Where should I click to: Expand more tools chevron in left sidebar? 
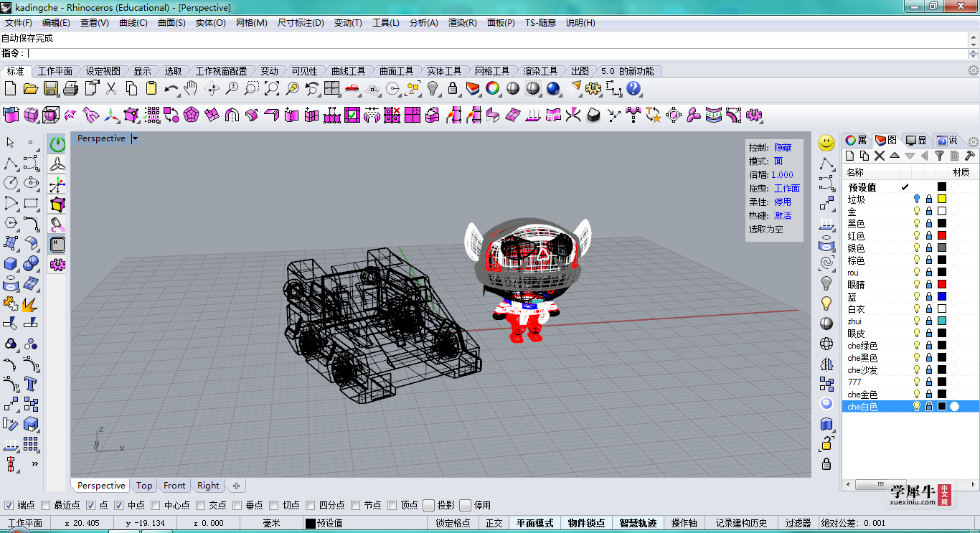pos(34,463)
